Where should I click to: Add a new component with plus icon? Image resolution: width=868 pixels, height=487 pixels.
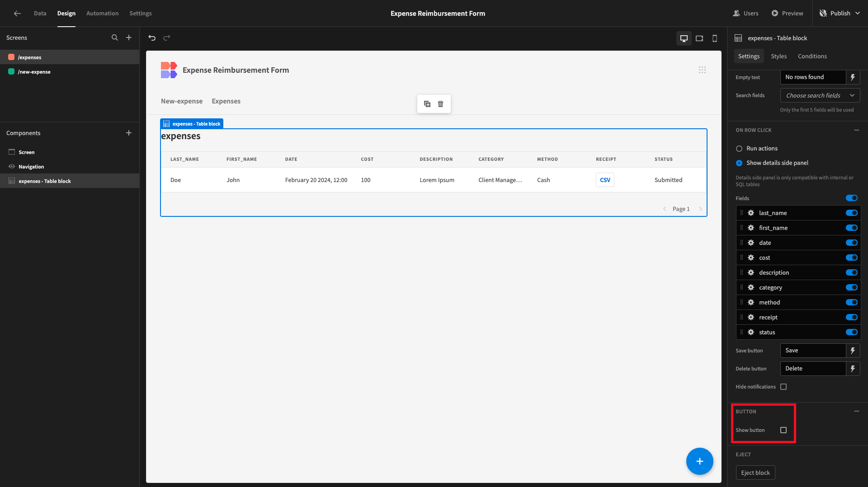pyautogui.click(x=129, y=133)
